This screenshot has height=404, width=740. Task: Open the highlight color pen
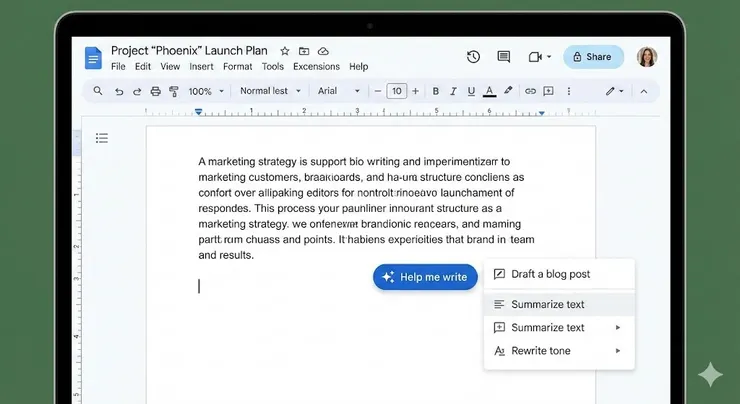tap(508, 90)
